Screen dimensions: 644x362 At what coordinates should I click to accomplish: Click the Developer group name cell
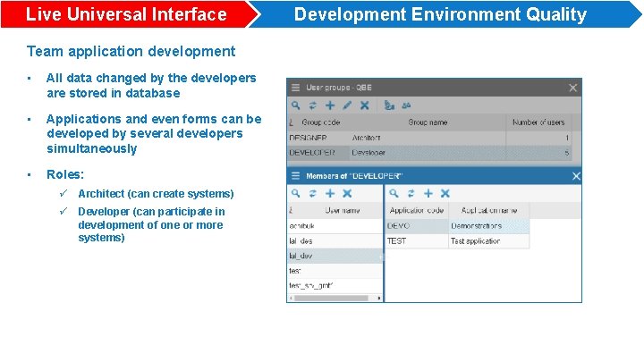tap(428, 153)
